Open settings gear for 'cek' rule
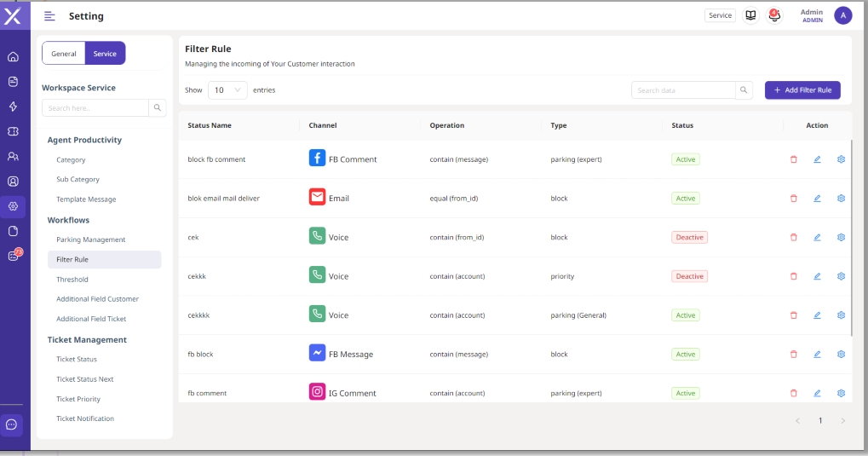Image resolution: width=868 pixels, height=456 pixels. point(841,237)
